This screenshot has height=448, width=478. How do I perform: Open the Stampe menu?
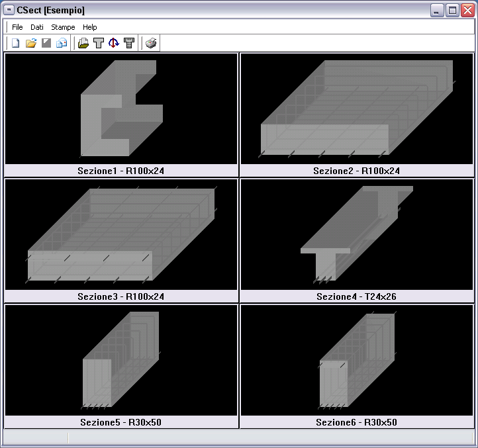click(63, 27)
